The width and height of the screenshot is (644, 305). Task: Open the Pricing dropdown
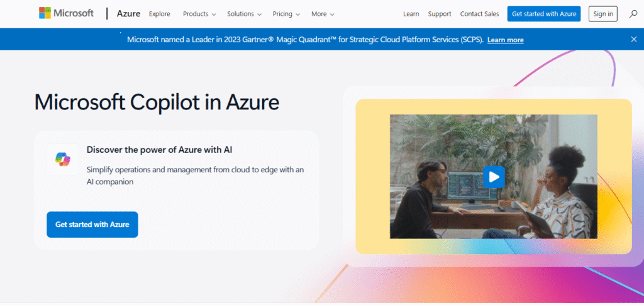coord(286,14)
